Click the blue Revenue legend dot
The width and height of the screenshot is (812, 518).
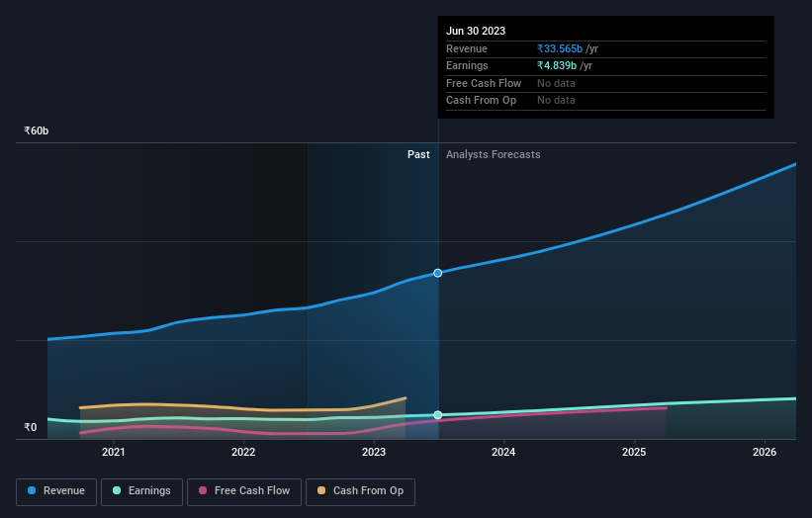(32, 490)
